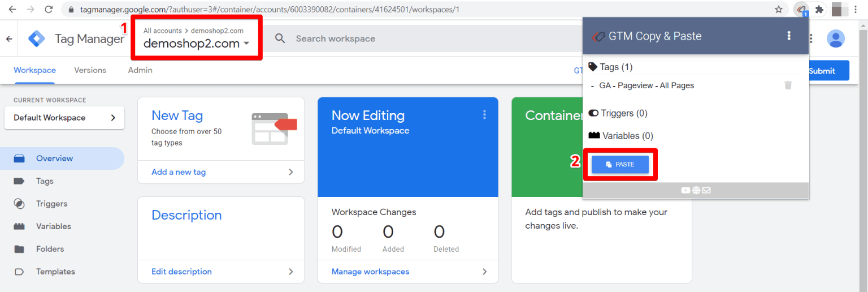Screen dimensions: 868x292
Task: Switch to the Workspace tab
Action: 34,70
